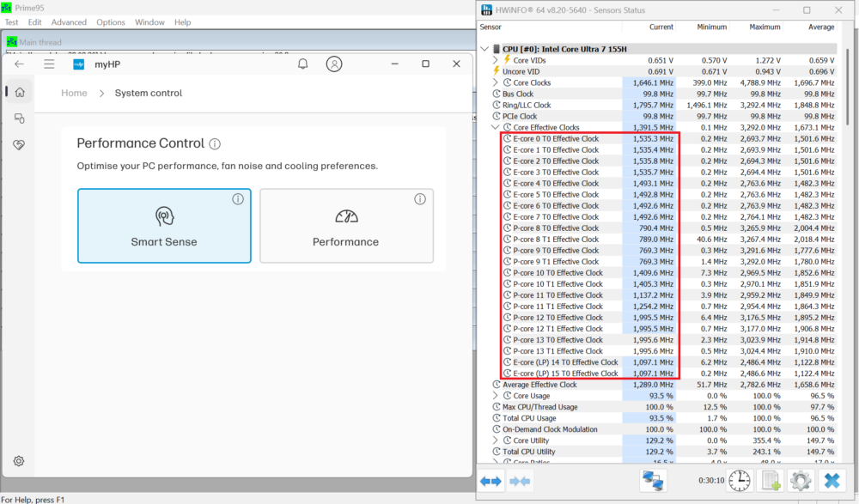
Task: Open the Advanced menu in Prime95
Action: (69, 22)
